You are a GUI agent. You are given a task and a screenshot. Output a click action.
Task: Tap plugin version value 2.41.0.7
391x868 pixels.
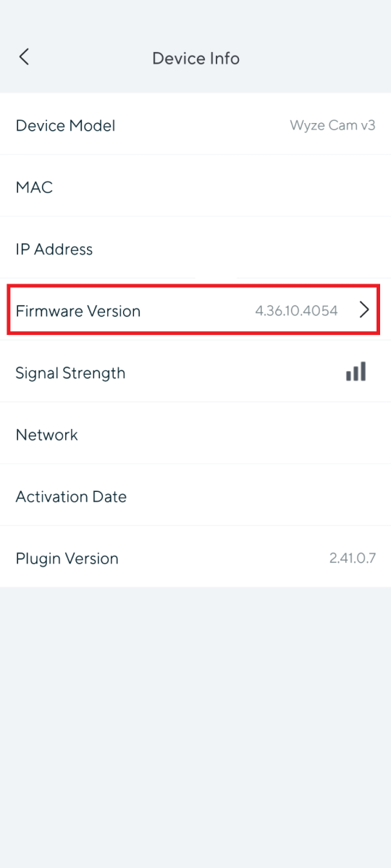(352, 558)
